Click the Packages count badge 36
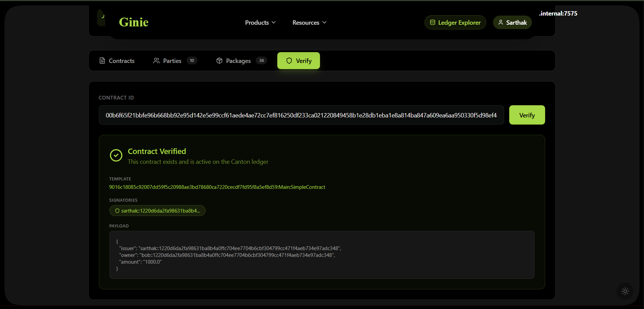Viewport: 644px width, 309px height. coord(261,61)
